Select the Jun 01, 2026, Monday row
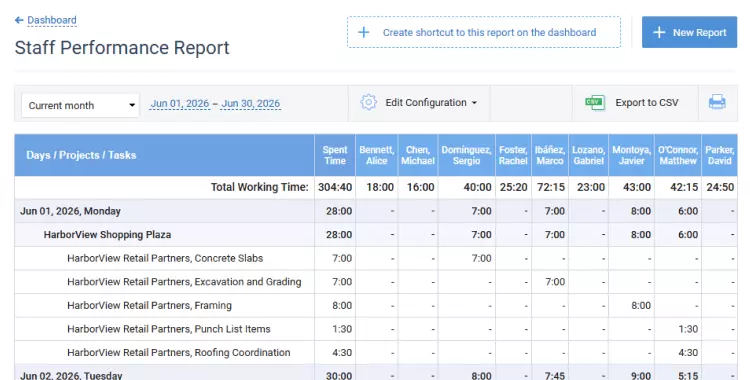This screenshot has height=380, width=750. (x=375, y=211)
